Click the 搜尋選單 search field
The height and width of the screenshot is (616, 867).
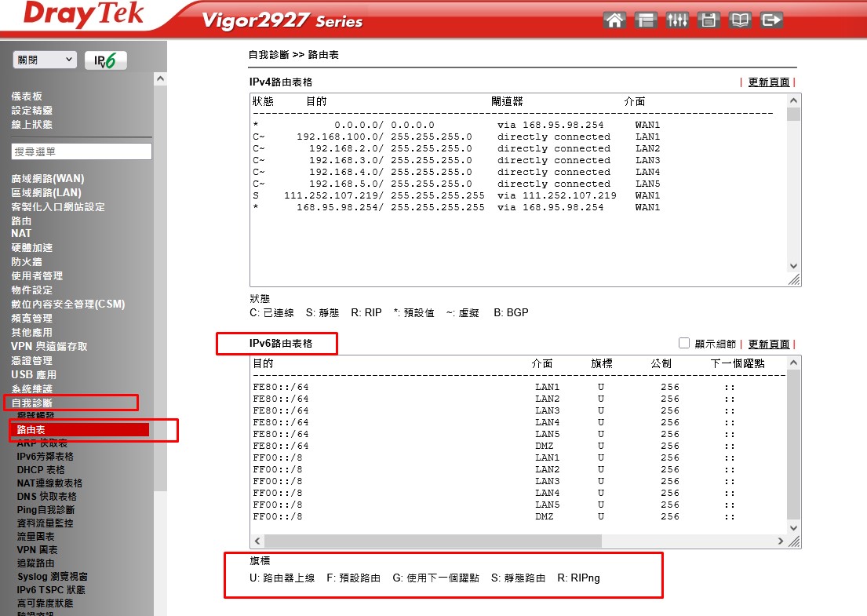point(82,151)
